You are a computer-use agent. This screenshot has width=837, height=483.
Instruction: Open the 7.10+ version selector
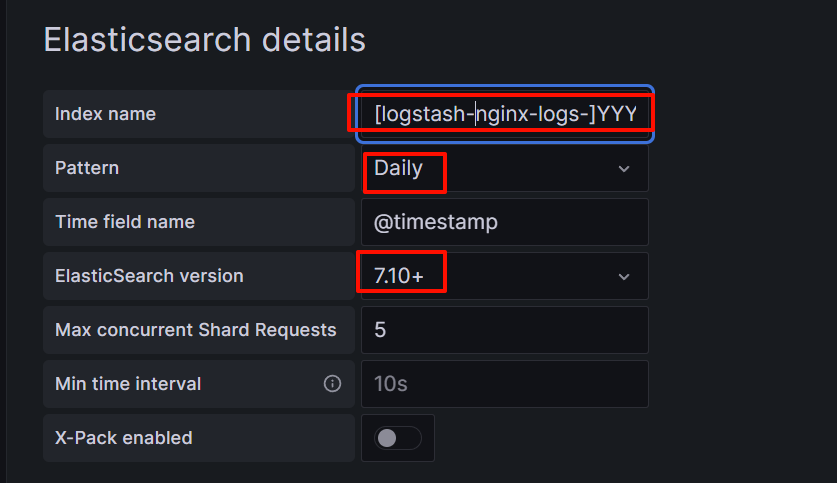click(x=504, y=276)
